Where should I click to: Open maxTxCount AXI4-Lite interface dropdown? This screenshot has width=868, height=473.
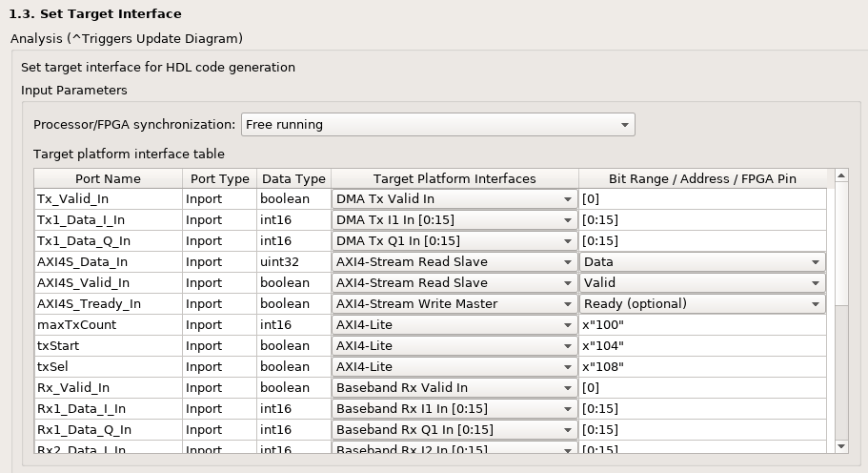(454, 325)
